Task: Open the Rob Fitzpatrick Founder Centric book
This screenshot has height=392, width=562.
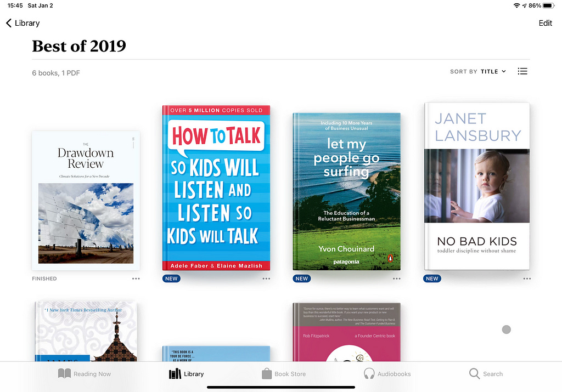Action: (x=347, y=332)
